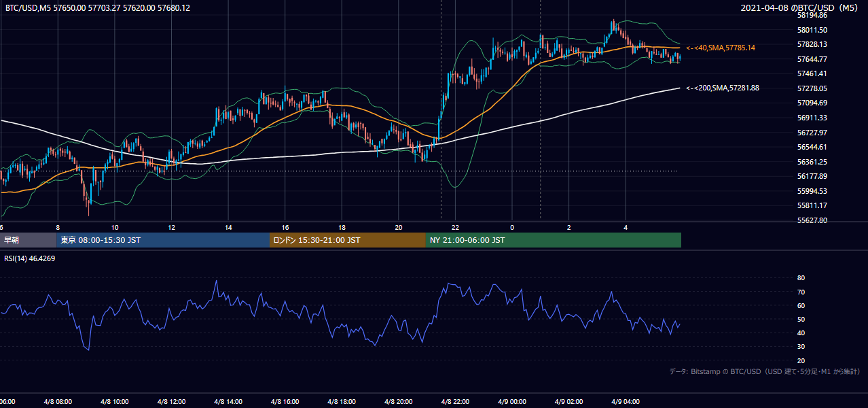This screenshot has width=868, height=408.
Task: Click the Bitstamp data source credit text
Action: click(765, 371)
